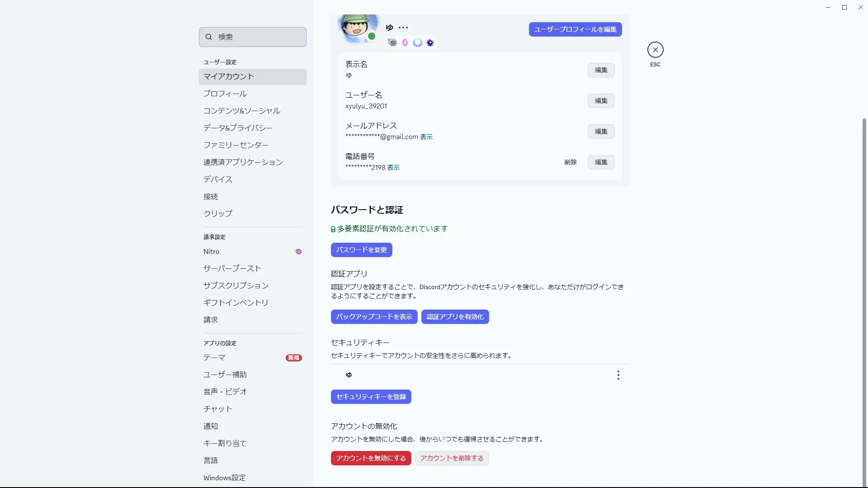Open the プロフィール settings tab
This screenshot has height=488, width=868.
225,94
